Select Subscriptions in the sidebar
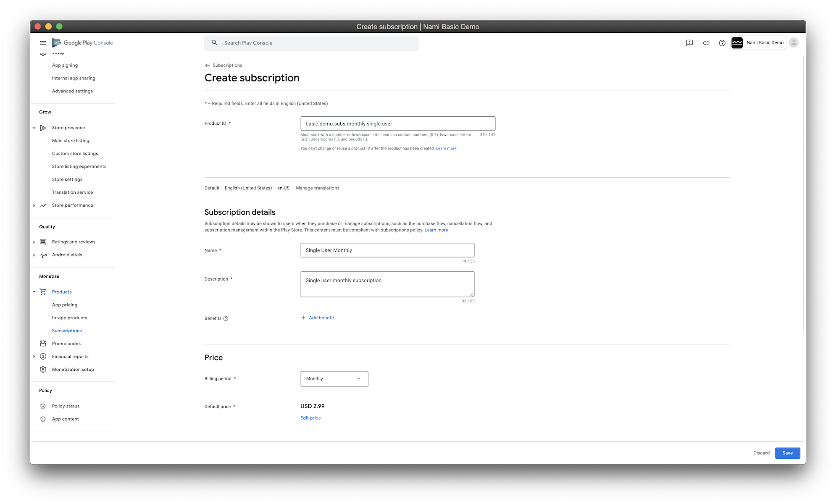836x504 pixels. pos(67,331)
